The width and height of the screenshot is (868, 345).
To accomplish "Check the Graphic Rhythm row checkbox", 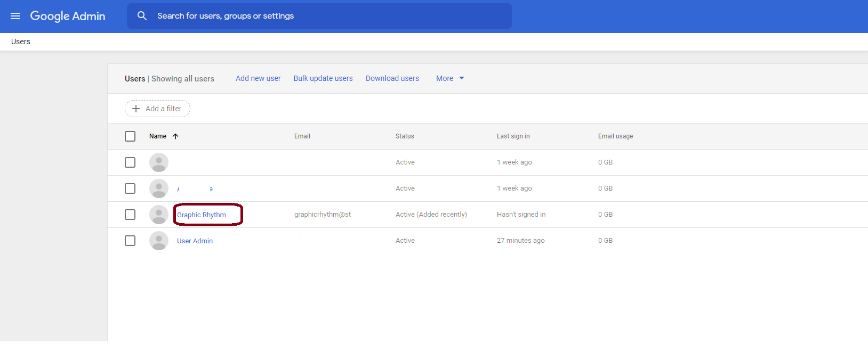I will [130, 215].
